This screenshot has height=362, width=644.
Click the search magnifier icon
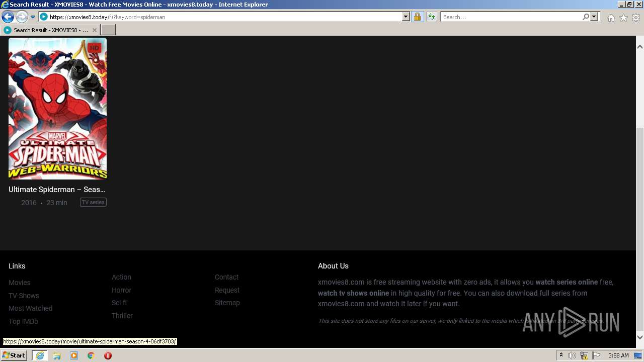pos(586,17)
